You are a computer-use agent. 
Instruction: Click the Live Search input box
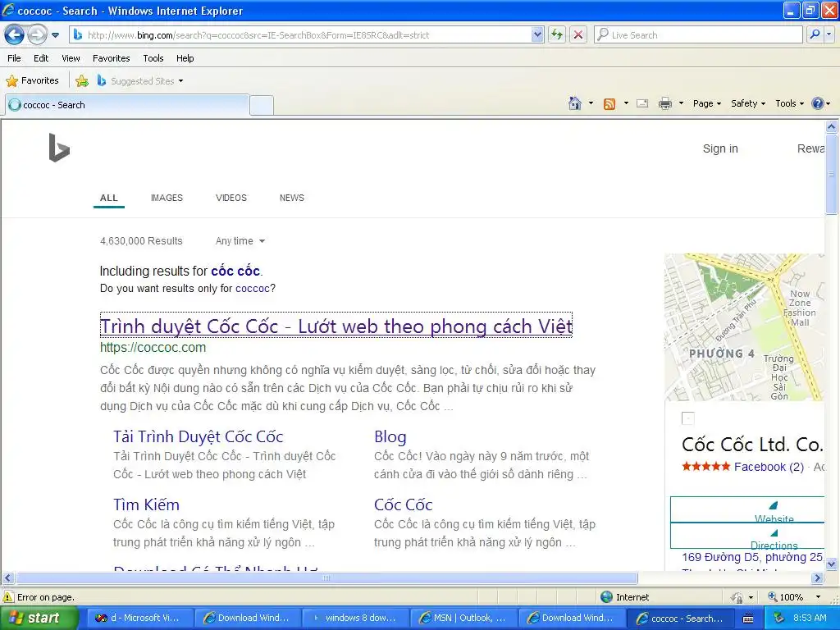tap(698, 34)
